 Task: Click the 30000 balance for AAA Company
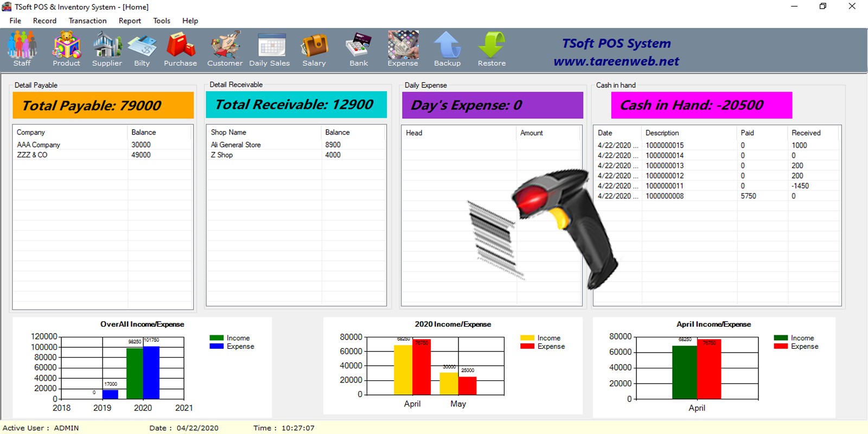pos(141,145)
